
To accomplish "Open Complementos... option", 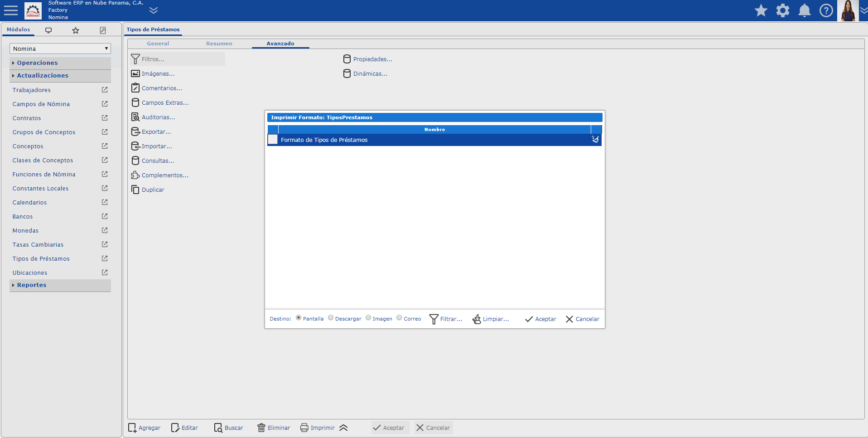I will click(160, 175).
